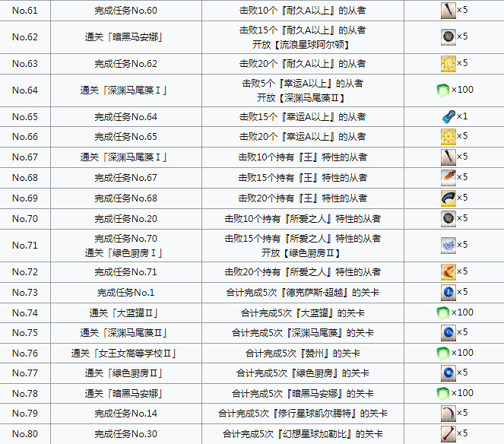
Task: Select 合计完成5次『幻想星球加勒比』的关卡 mission text
Action: 303,433
